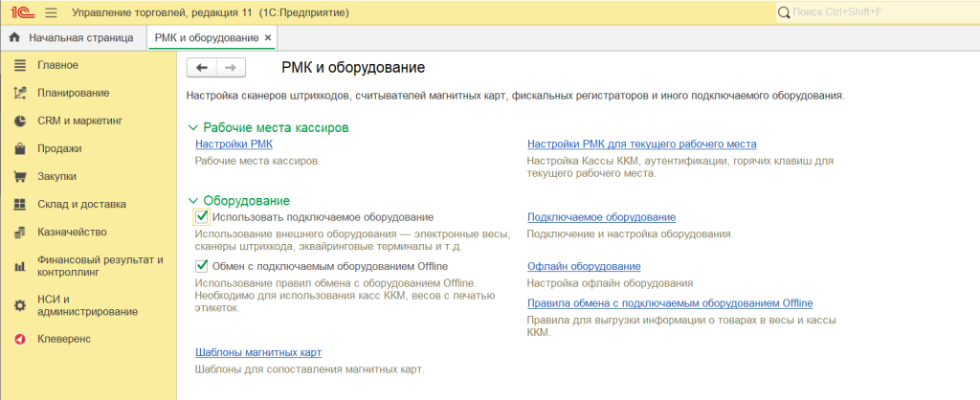Click the CRM и маркетинг pie icon
Viewport: 980px width, 400px height.
tap(20, 121)
